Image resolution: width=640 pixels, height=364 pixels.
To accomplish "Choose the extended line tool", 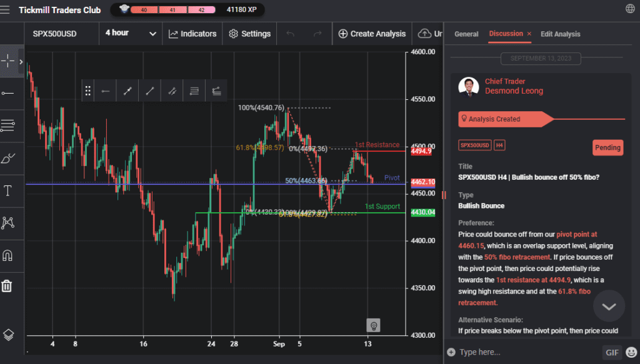I will pos(172,91).
